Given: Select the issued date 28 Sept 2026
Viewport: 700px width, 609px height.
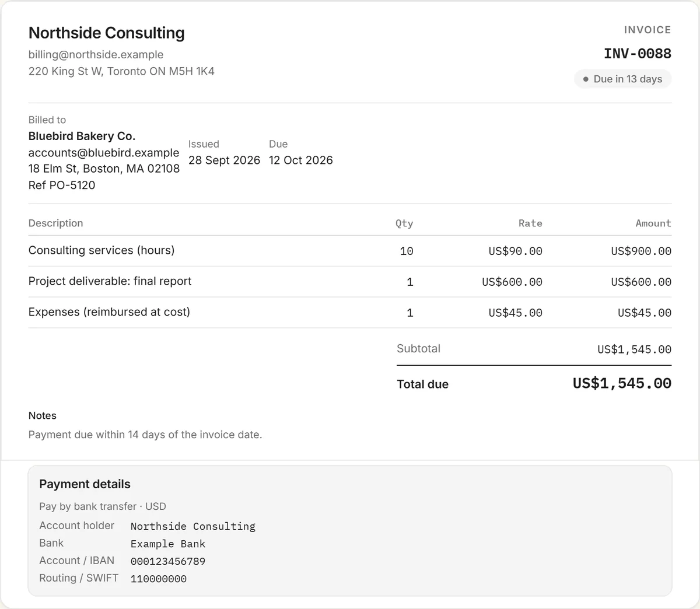Looking at the screenshot, I should (224, 160).
